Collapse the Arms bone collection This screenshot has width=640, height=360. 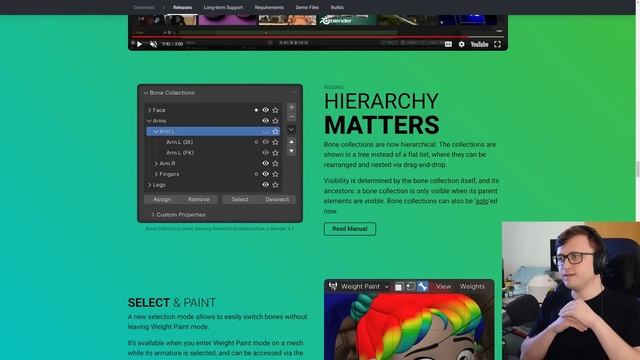[x=149, y=121]
